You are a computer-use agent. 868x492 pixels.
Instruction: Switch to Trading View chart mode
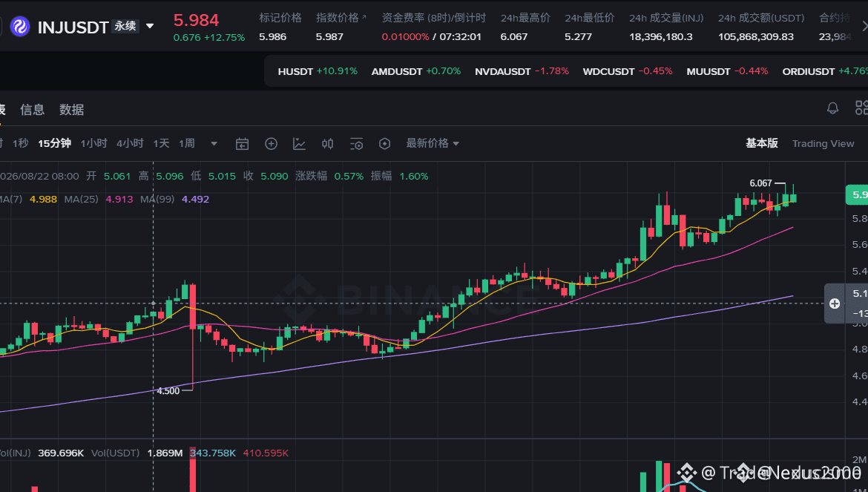[823, 143]
